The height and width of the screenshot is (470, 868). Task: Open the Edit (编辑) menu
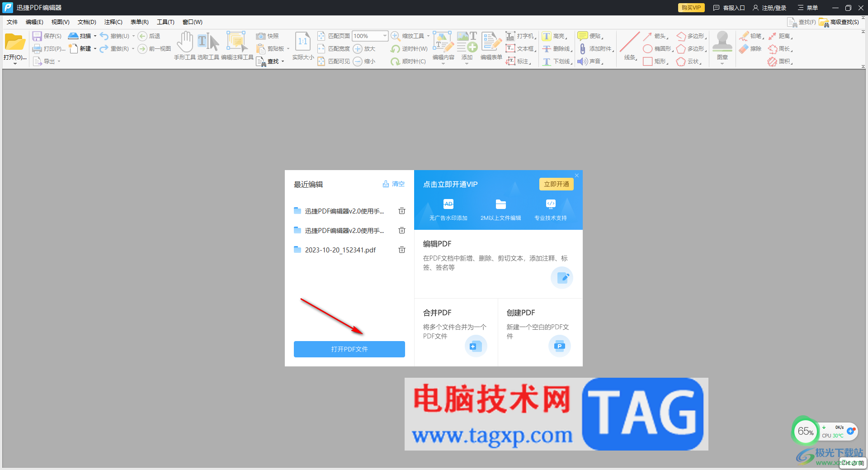(34, 22)
